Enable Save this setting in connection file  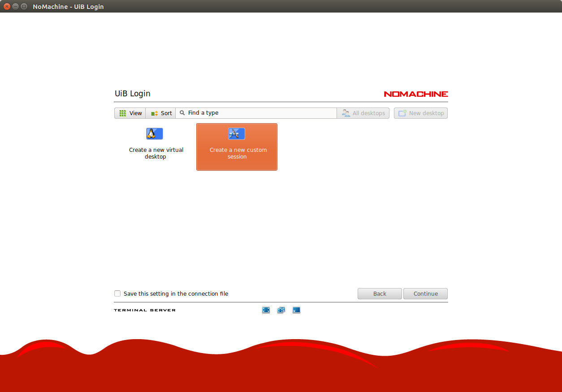coord(117,293)
